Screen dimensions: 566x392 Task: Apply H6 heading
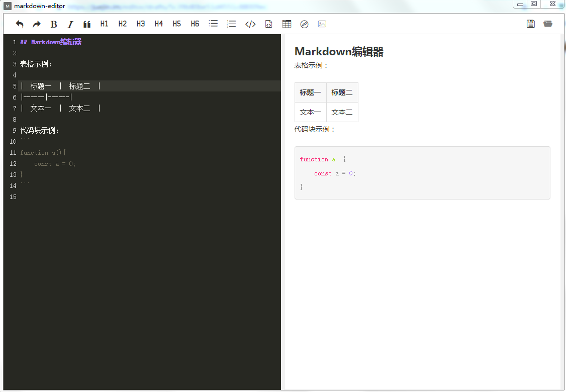(x=195, y=24)
